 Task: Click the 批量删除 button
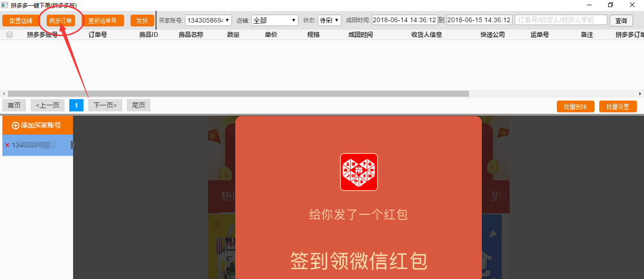(576, 107)
